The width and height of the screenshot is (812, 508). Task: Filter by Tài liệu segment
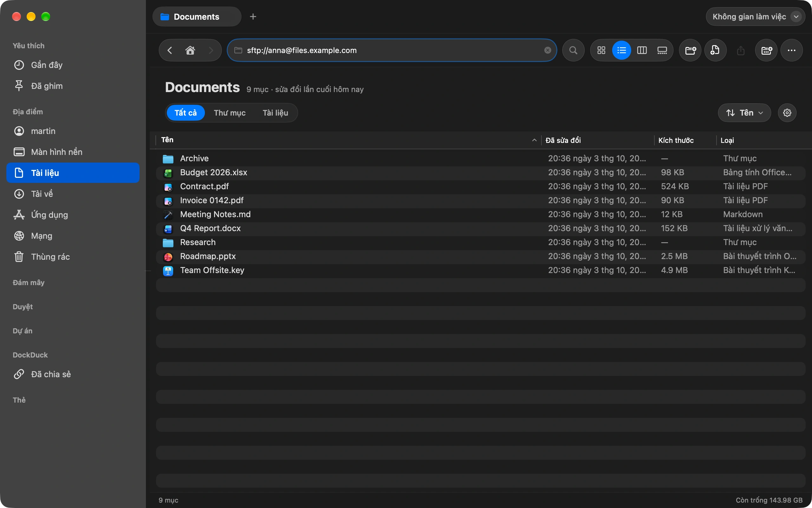[275, 113]
